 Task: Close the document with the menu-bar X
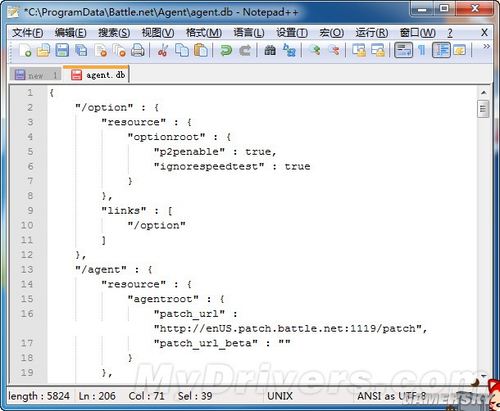pos(484,33)
